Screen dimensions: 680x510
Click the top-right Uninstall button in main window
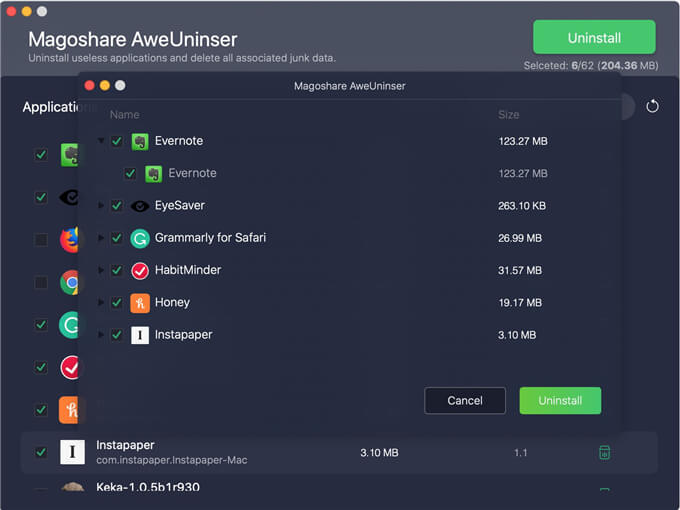[x=594, y=38]
